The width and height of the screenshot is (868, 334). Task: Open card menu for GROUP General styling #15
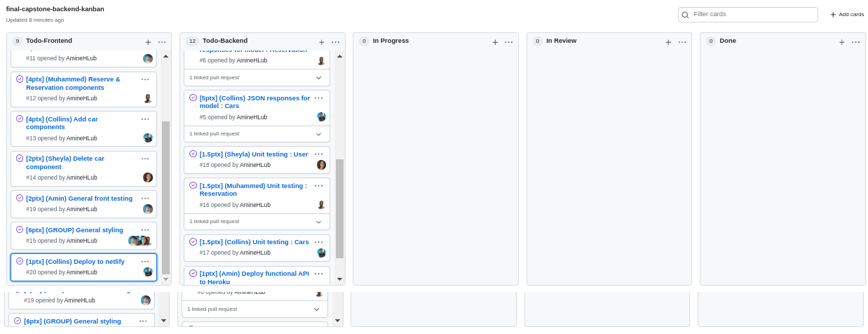click(x=145, y=230)
